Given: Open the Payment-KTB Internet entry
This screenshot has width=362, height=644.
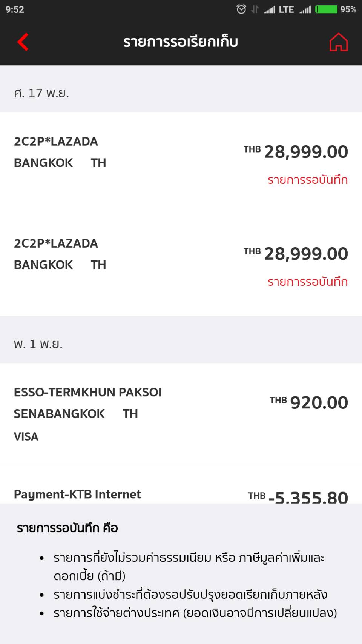Looking at the screenshot, I should tap(77, 494).
